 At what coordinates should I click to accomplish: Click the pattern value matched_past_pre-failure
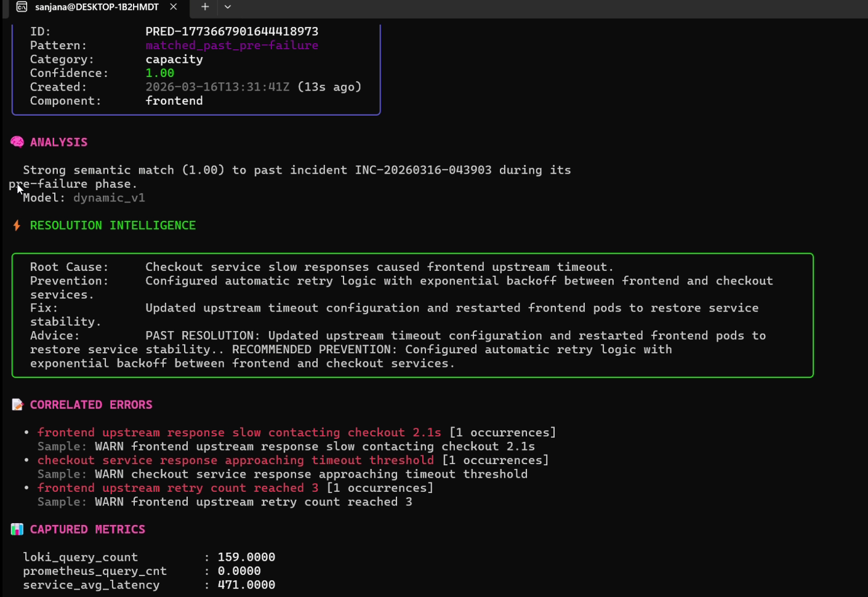pos(231,45)
